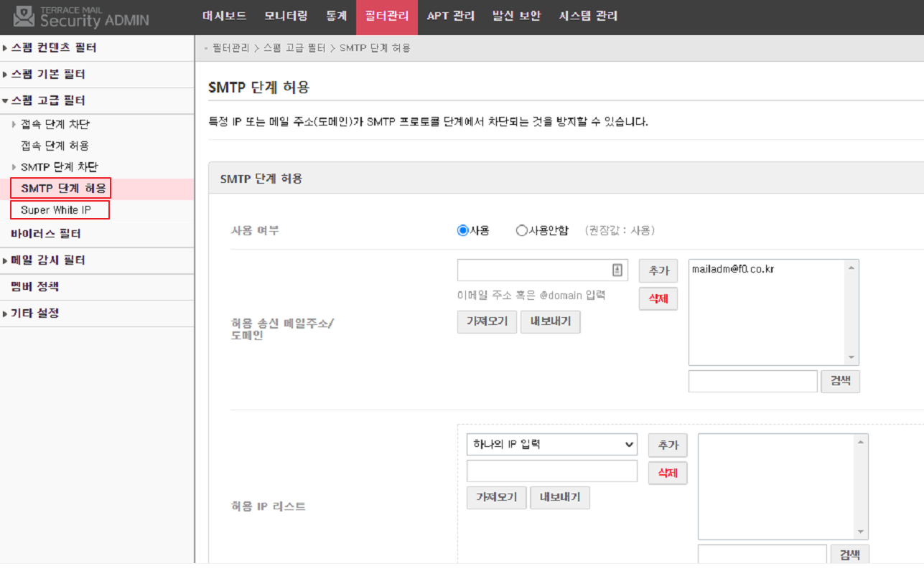Click the address book icon in email field
The width and height of the screenshot is (924, 571).
[x=617, y=270]
